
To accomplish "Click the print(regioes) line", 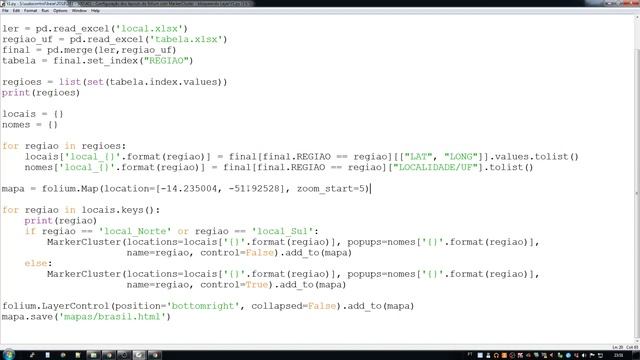I will [x=41, y=93].
